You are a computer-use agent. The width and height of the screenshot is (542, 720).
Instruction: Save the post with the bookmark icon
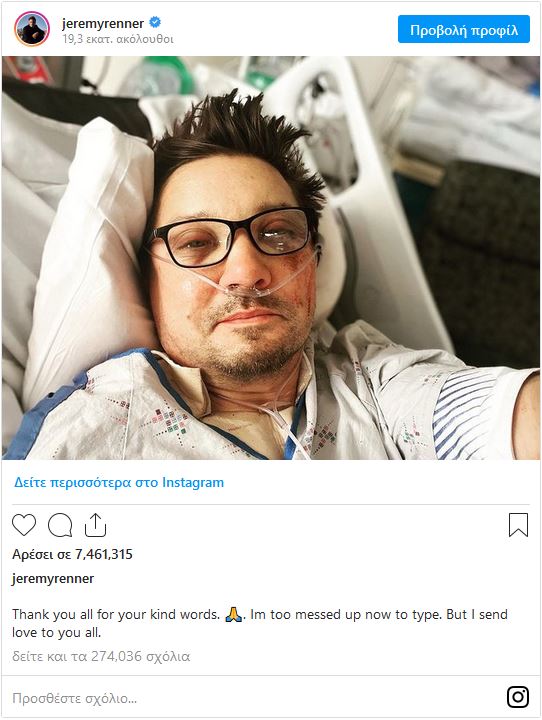[518, 525]
